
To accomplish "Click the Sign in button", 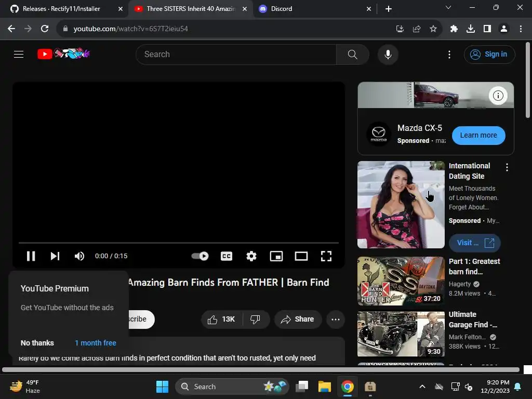I will coord(489,54).
